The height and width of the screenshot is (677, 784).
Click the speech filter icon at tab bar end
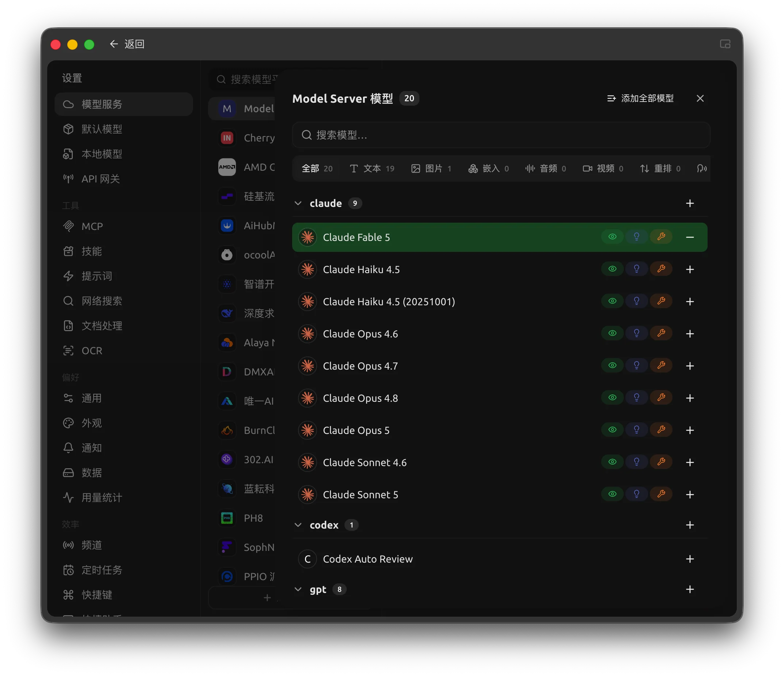coord(701,168)
